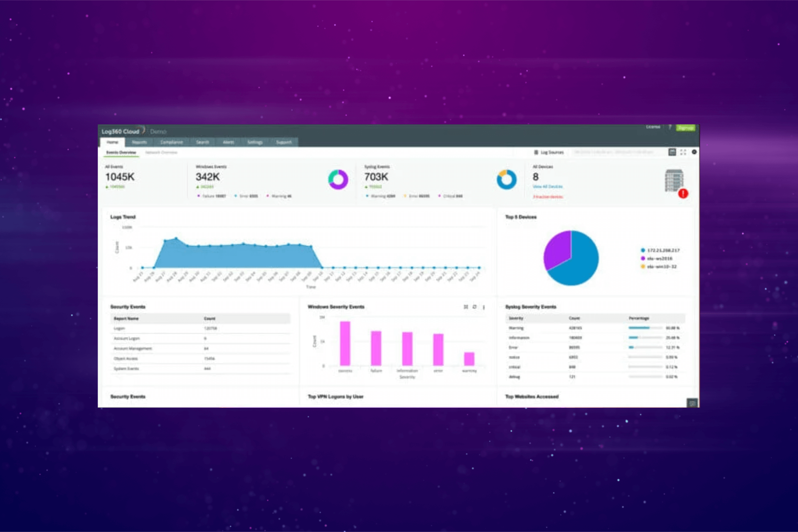Toggle 172.21.208.217 legend entry
Image resolution: width=798 pixels, height=532 pixels.
coord(660,250)
